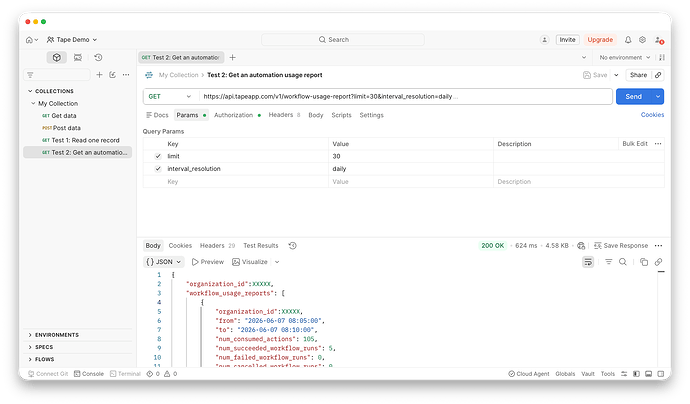The image size is (690, 404).
Task: Open the Docs tab
Action: (157, 115)
